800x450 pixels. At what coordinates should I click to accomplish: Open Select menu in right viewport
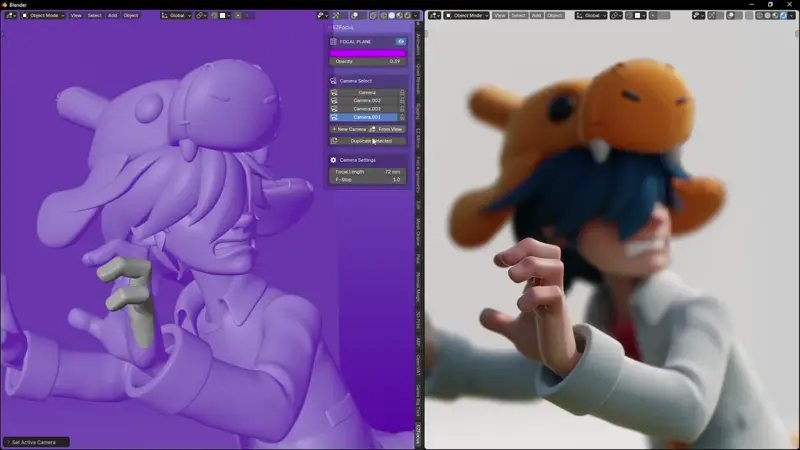click(518, 15)
